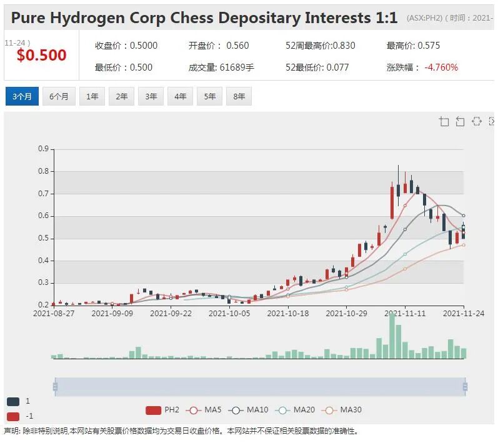The image size is (498, 448).
Task: Click the Pure Hydrogen Corp title
Action: pyautogui.click(x=204, y=17)
